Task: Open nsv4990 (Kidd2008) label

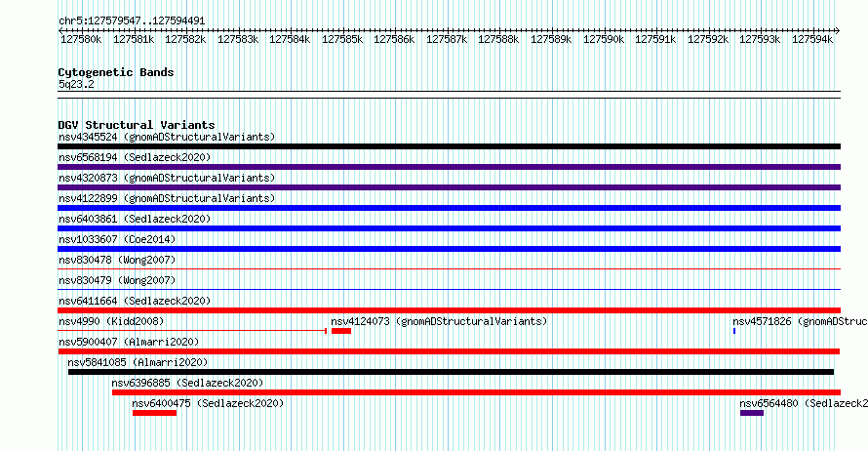Action: [x=111, y=321]
